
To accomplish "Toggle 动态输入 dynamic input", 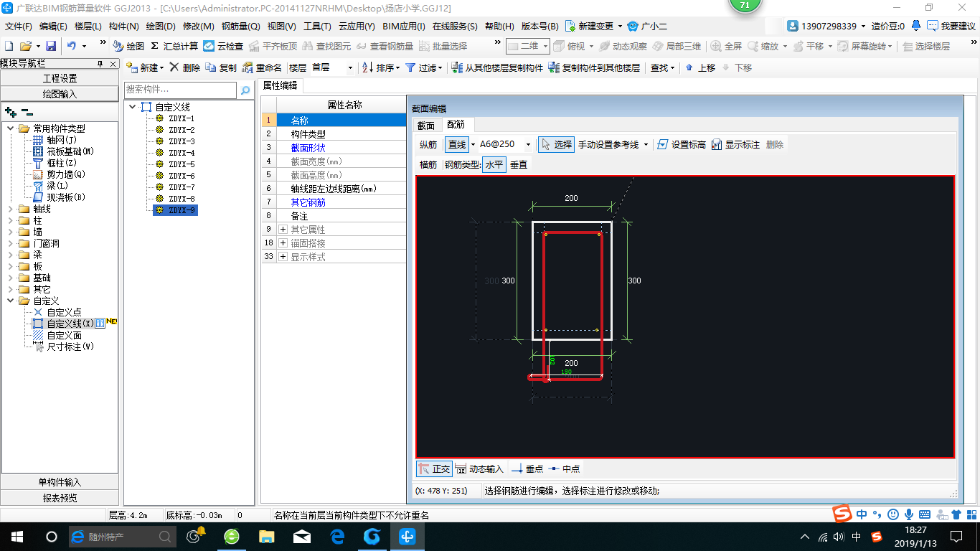I will (480, 469).
